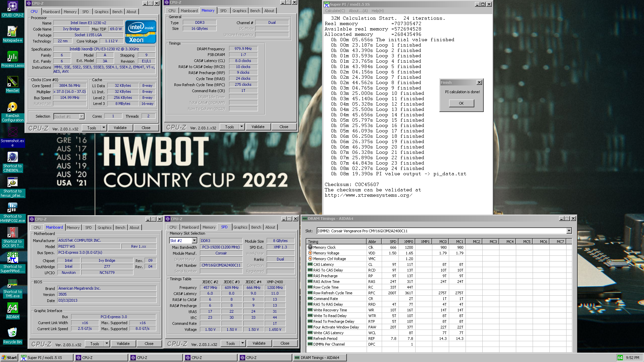Open RamDisk Configuration shortcut
Image resolution: width=644 pixels, height=362 pixels.
pyautogui.click(x=12, y=111)
